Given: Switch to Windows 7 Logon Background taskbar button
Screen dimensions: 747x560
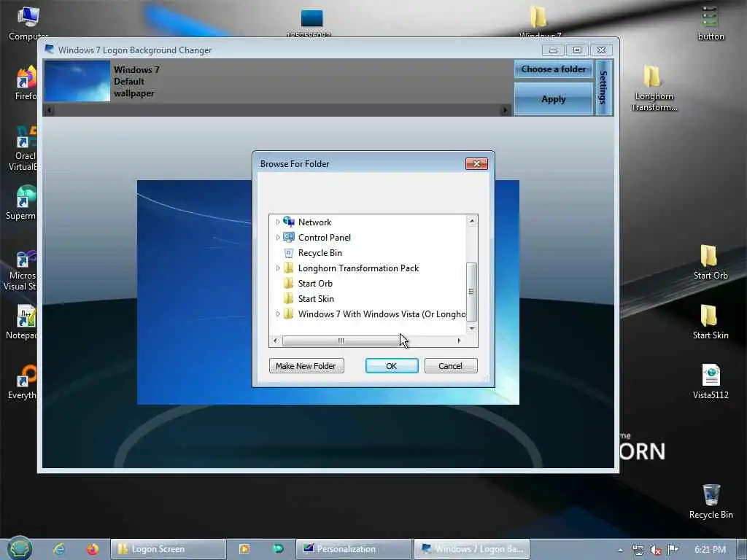Looking at the screenshot, I should pos(472,549).
